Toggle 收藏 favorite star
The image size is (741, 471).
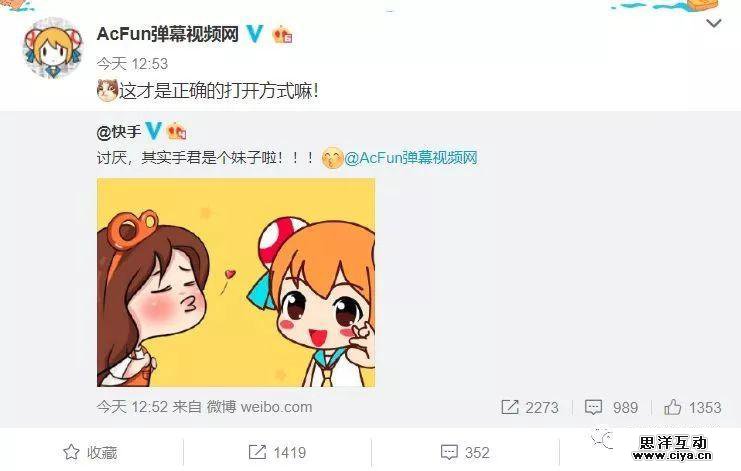coord(90,453)
